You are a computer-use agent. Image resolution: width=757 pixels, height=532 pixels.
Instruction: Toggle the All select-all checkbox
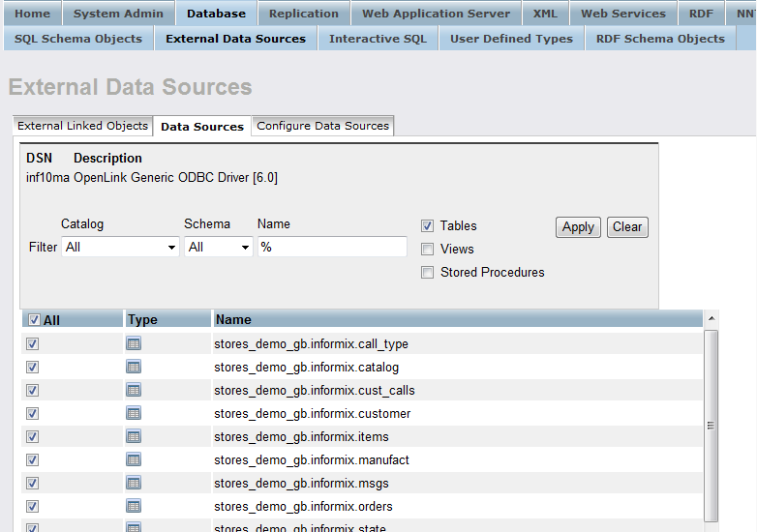point(34,320)
